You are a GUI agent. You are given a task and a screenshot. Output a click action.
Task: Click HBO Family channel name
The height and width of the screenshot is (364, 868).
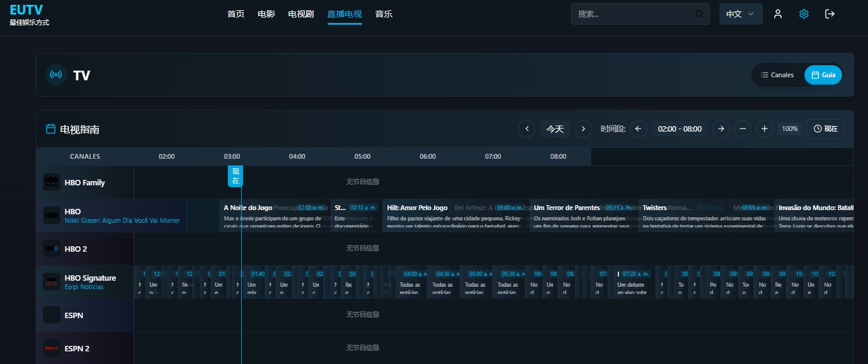[85, 182]
